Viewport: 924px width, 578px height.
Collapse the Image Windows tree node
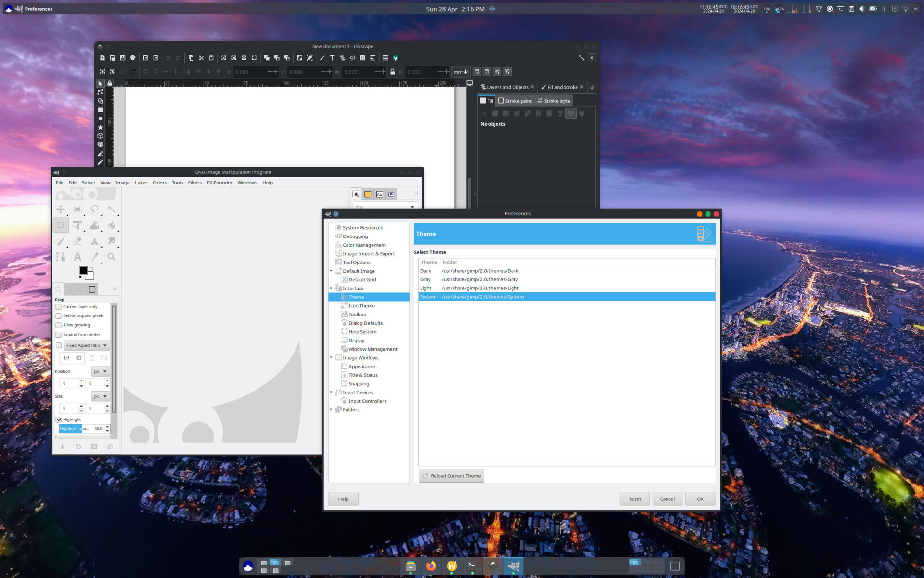[331, 358]
